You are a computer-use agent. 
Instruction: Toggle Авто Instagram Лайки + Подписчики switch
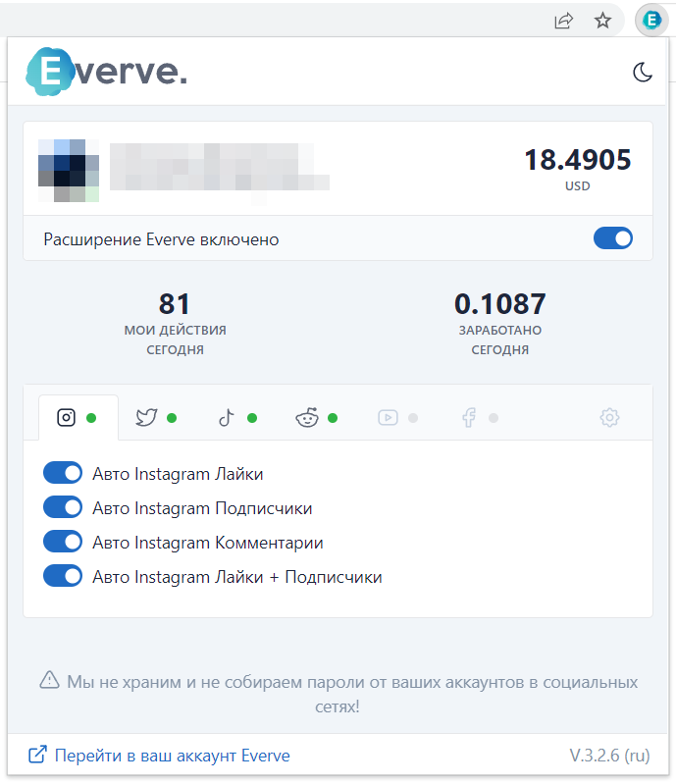[x=63, y=577]
